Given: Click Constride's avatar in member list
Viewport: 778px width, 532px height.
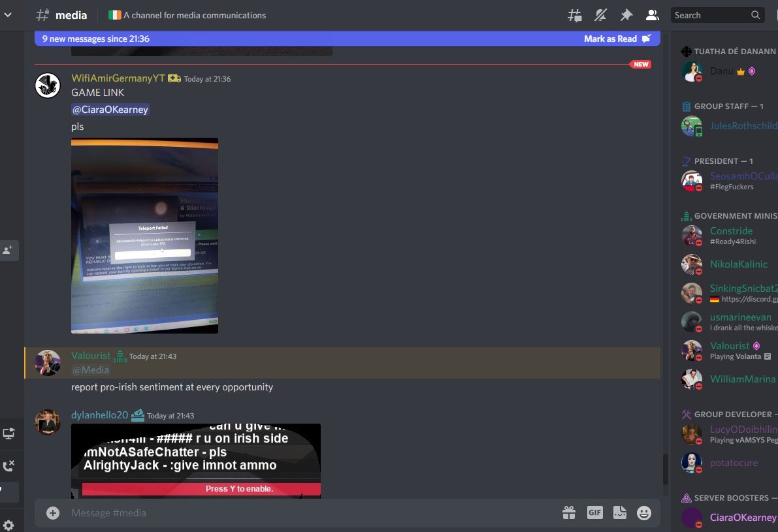Looking at the screenshot, I should [692, 236].
